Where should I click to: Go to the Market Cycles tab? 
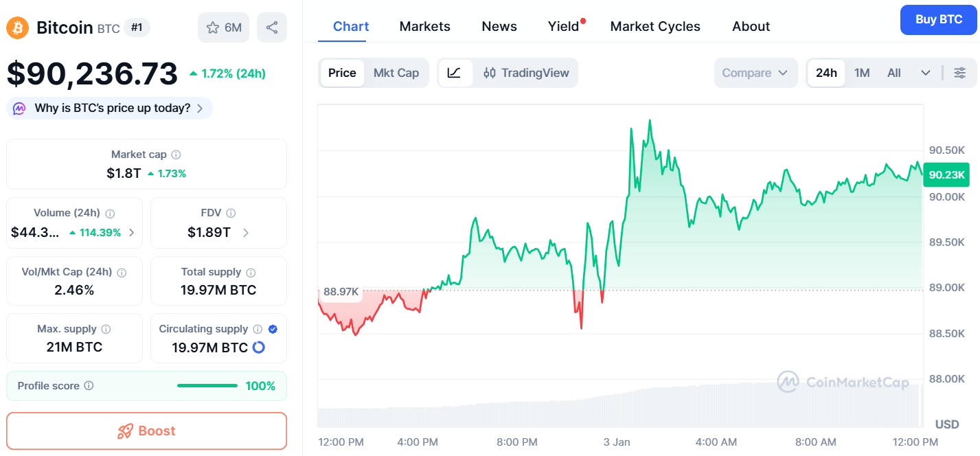pyautogui.click(x=655, y=26)
